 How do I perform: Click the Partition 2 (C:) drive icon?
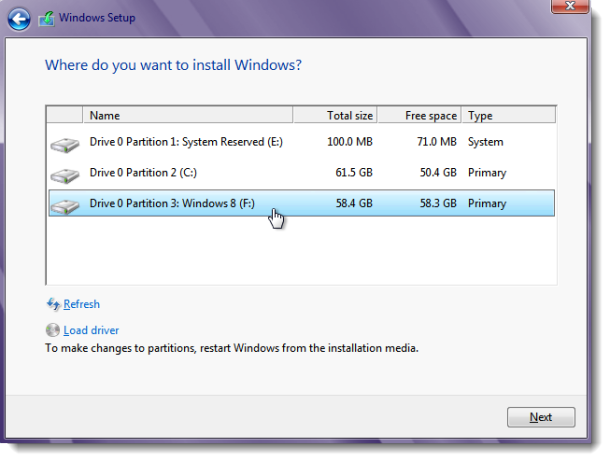pos(65,175)
